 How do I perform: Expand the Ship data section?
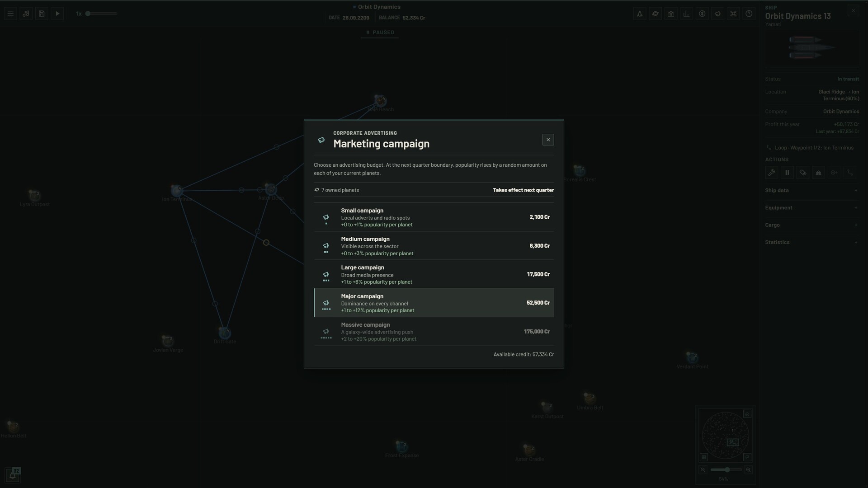(812, 190)
